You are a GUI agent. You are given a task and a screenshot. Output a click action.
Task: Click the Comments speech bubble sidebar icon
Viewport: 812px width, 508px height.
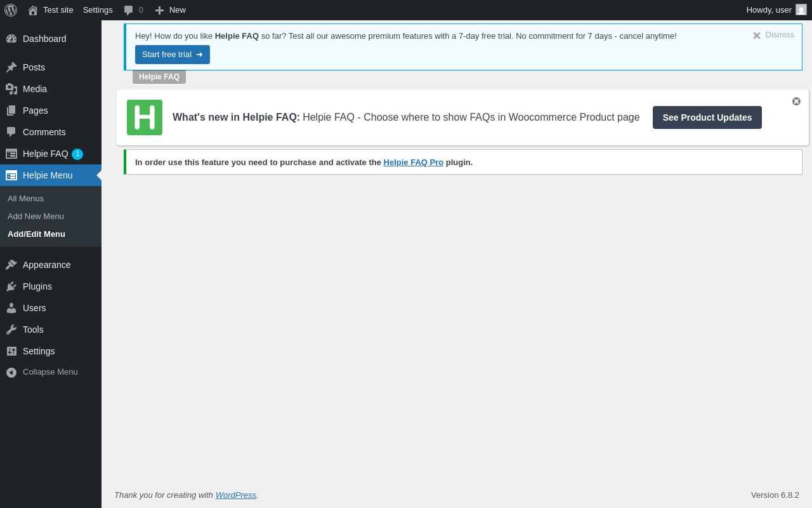(x=11, y=132)
